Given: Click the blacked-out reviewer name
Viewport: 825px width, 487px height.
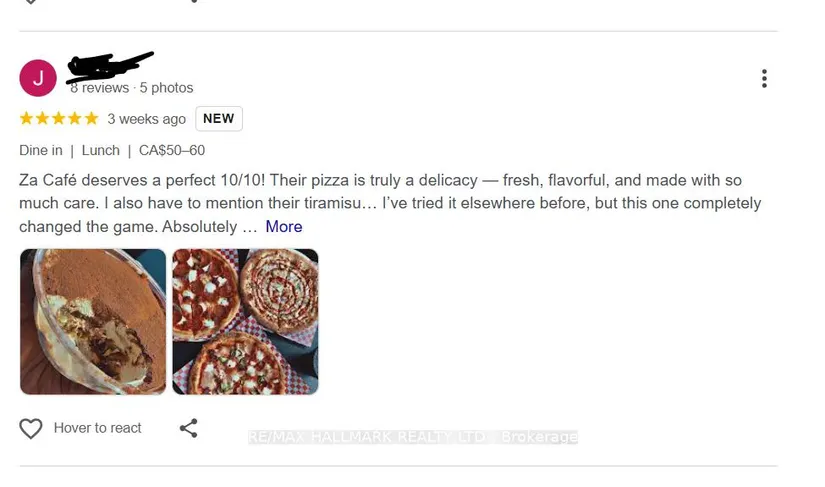Looking at the screenshot, I should tap(109, 66).
